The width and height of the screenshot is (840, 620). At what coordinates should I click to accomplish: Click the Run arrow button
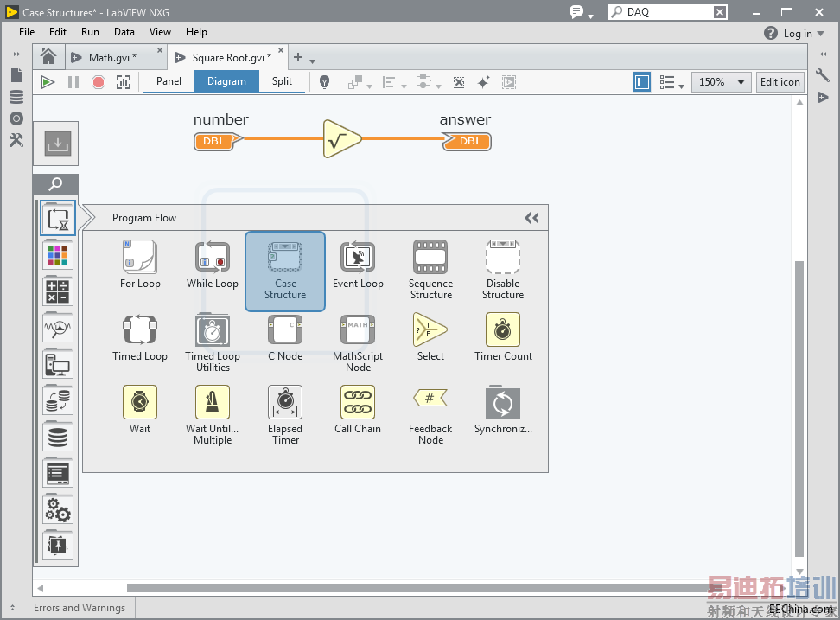pos(48,82)
